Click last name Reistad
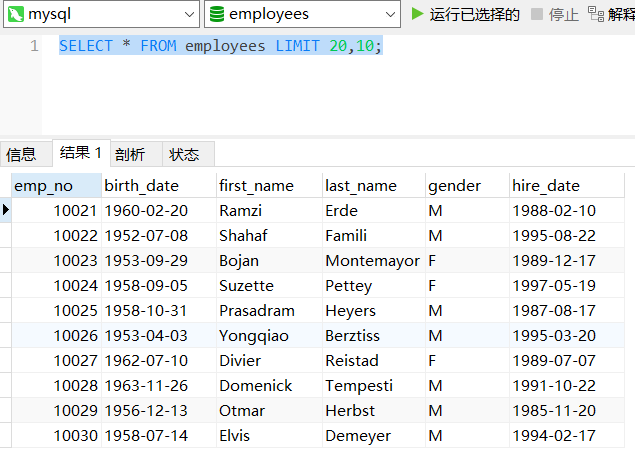635x465 pixels. pyautogui.click(x=352, y=361)
